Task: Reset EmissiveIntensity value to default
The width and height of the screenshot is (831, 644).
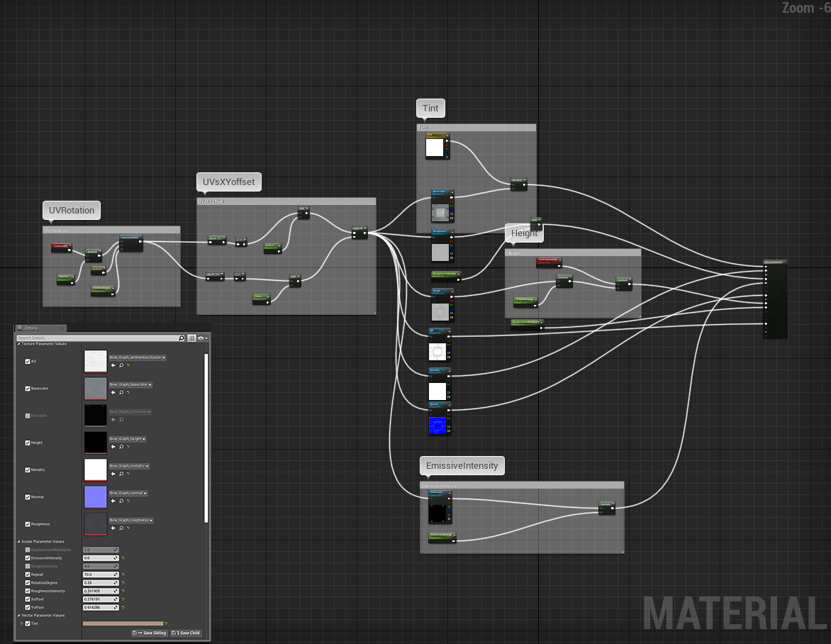Action: click(x=123, y=557)
